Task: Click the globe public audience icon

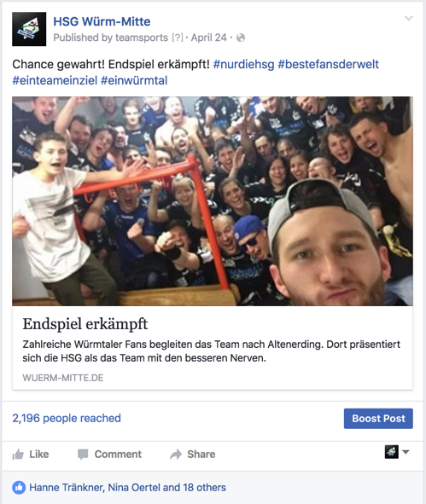Action: [x=241, y=38]
